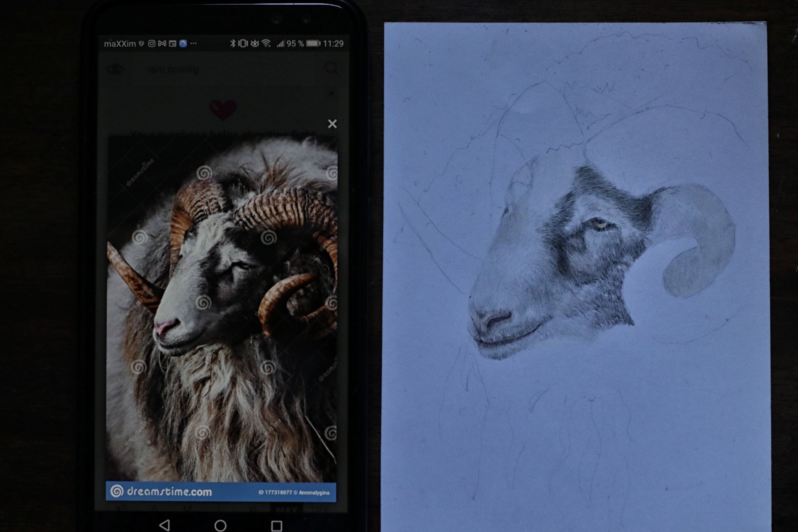
Task: Tap the dimmed search magnifier icon
Action: point(331,68)
